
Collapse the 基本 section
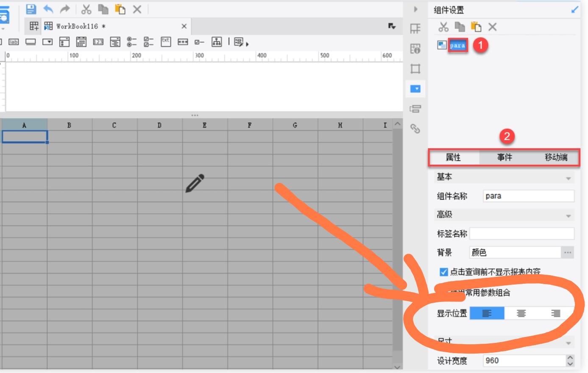coord(568,178)
